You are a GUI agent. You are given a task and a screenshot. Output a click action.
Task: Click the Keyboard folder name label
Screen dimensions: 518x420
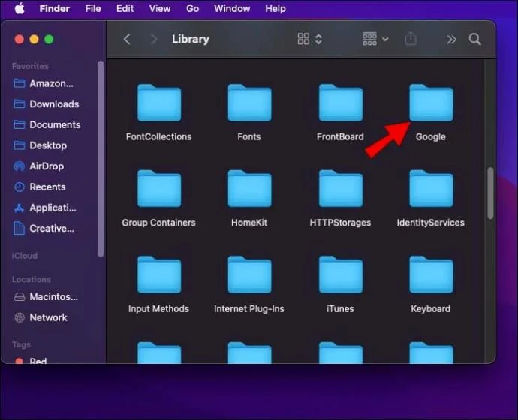tap(430, 309)
